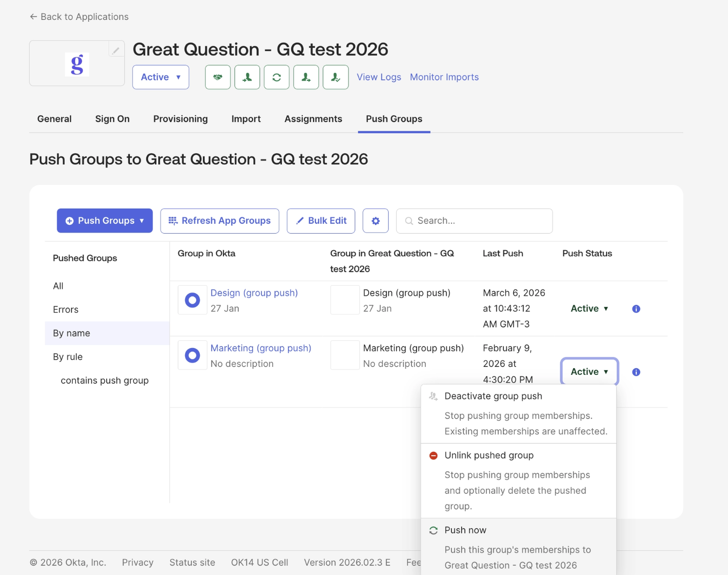
Task: Click the green handshake icon button
Action: 218,77
